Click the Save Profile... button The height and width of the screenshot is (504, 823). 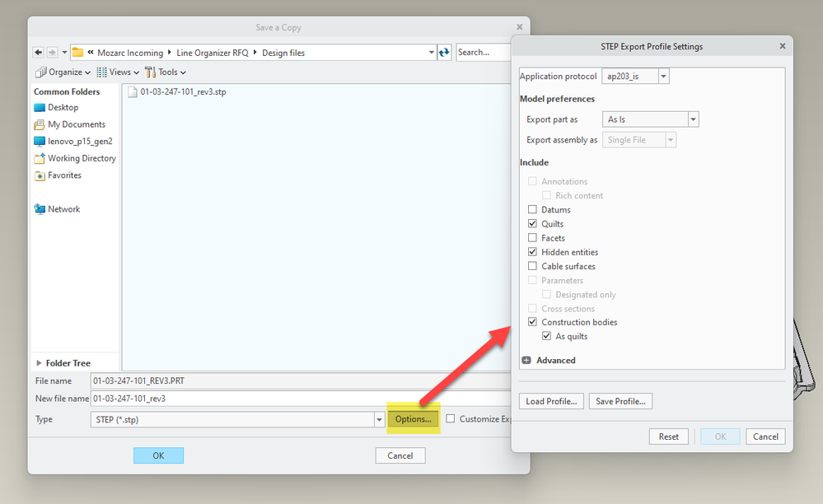click(x=620, y=401)
